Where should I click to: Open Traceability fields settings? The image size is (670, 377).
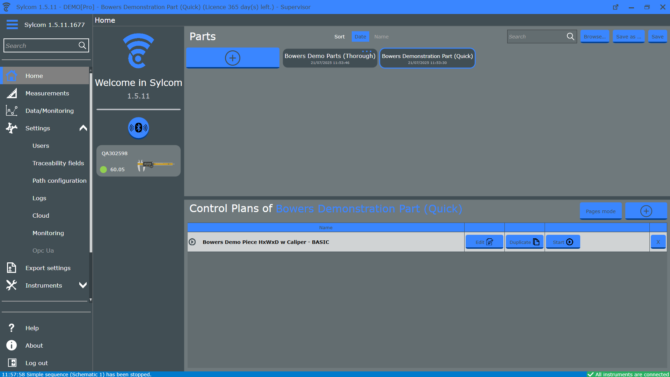58,163
